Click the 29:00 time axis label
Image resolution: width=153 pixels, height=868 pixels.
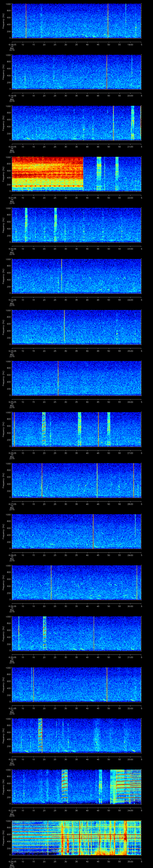(130, 555)
